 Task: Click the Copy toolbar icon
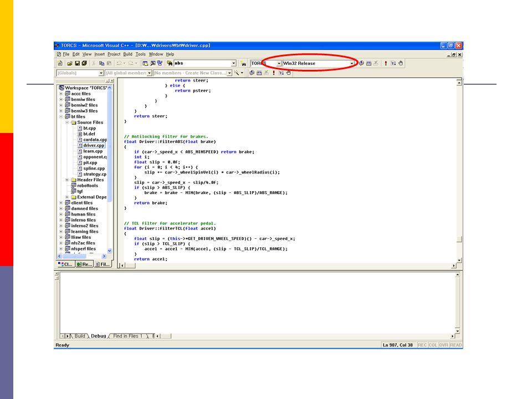[101, 63]
